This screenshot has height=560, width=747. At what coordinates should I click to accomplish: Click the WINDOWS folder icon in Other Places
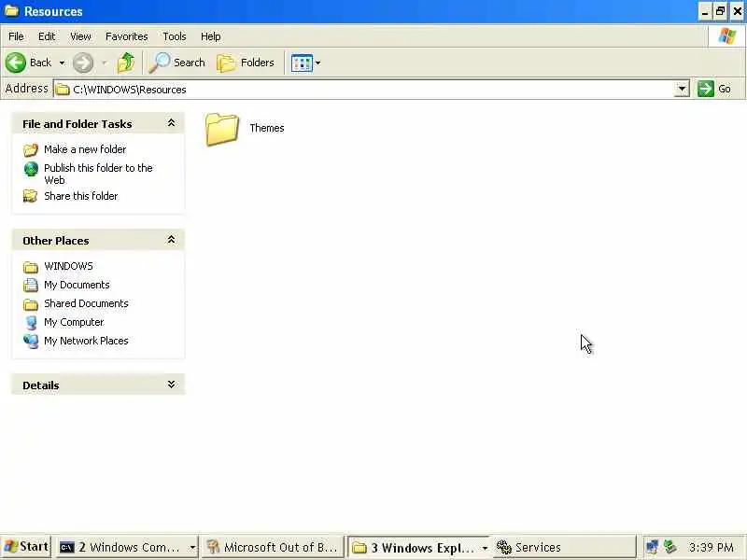pyautogui.click(x=31, y=267)
